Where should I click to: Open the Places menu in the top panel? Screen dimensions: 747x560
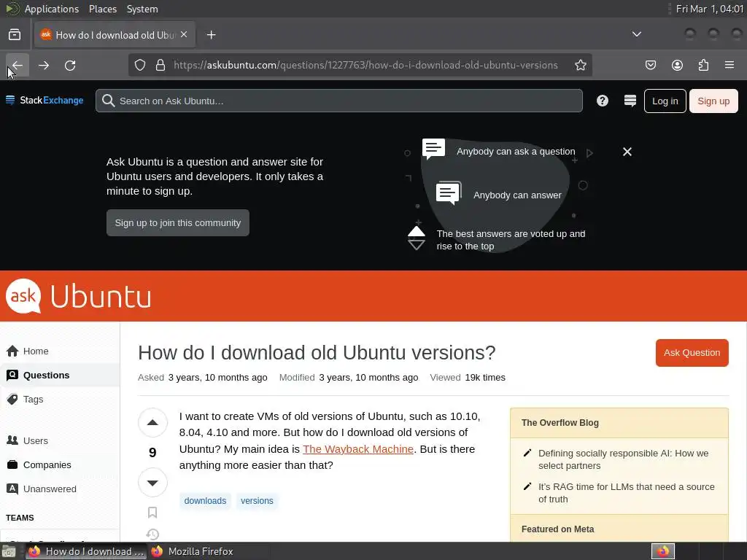tap(103, 9)
